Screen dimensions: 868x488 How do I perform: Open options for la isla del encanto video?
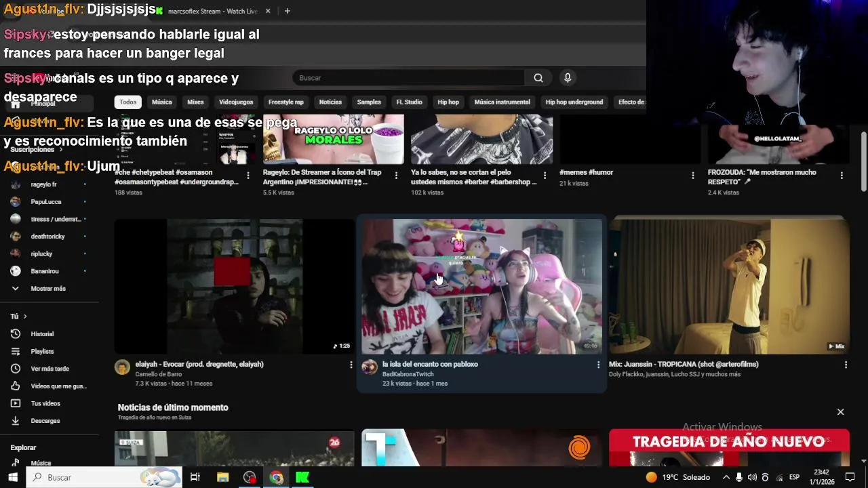pos(598,365)
